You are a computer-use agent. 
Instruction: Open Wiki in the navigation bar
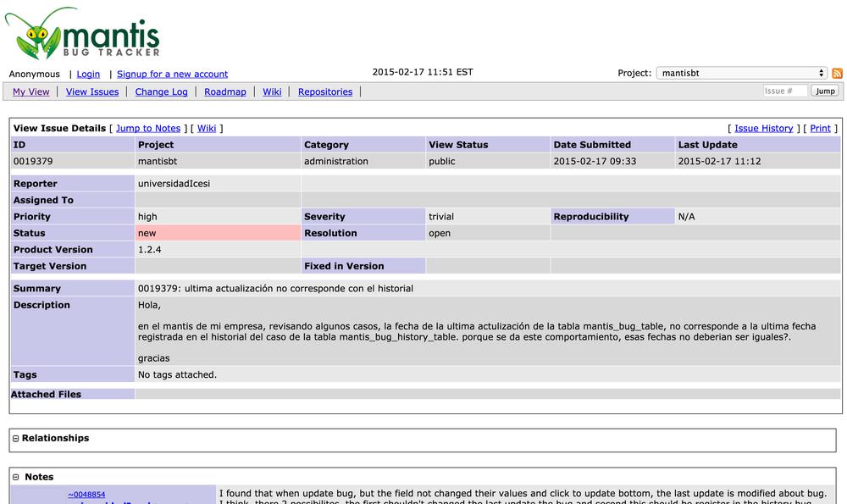(x=272, y=91)
